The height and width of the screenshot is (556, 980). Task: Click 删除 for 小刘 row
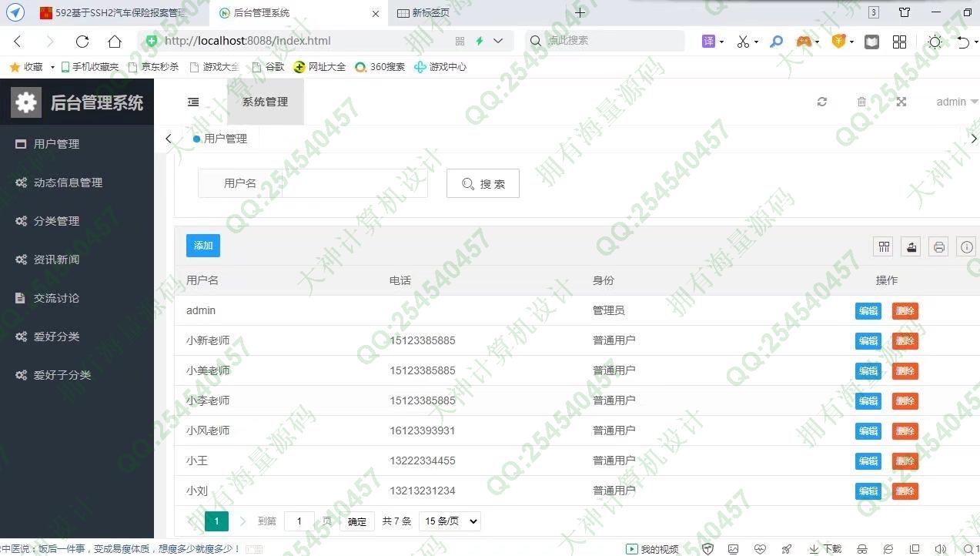tap(905, 491)
